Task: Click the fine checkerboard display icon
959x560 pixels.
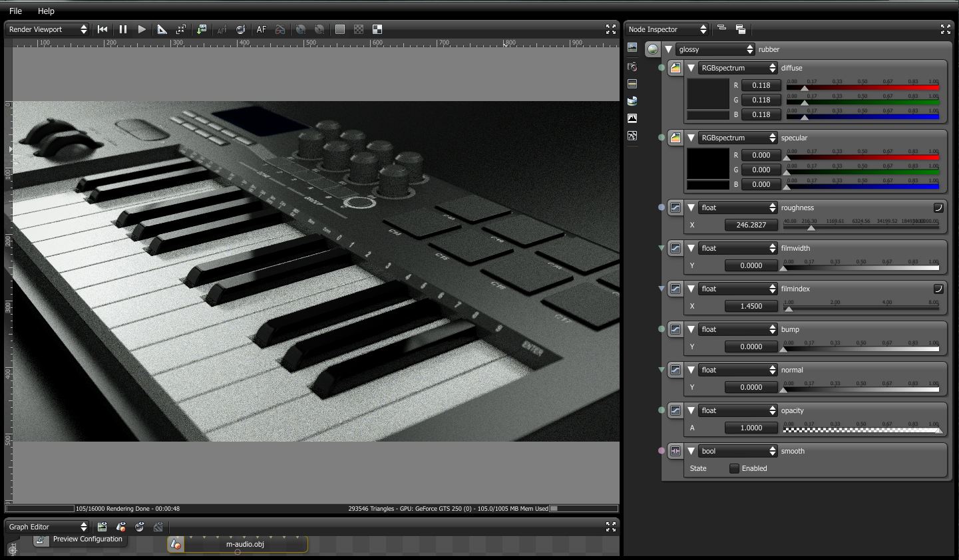Action: pyautogui.click(x=359, y=29)
